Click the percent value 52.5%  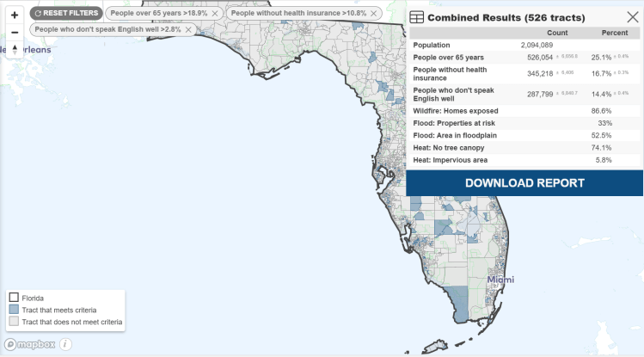tap(601, 136)
